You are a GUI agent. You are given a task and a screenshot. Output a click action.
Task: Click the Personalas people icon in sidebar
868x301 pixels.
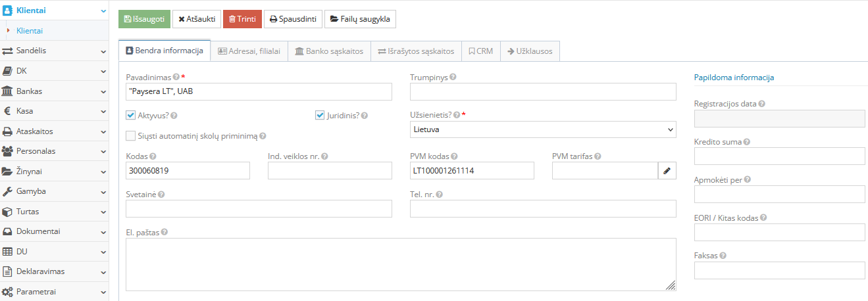point(8,151)
